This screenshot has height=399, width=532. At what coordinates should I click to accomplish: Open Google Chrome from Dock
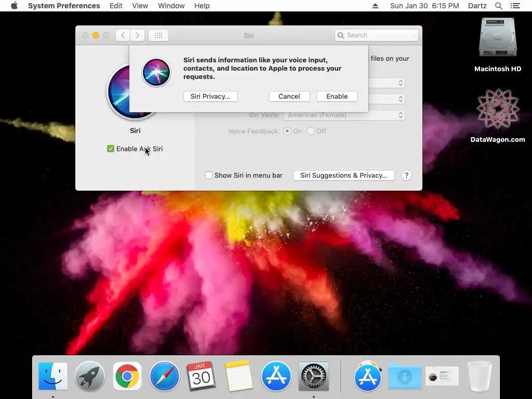tap(127, 376)
